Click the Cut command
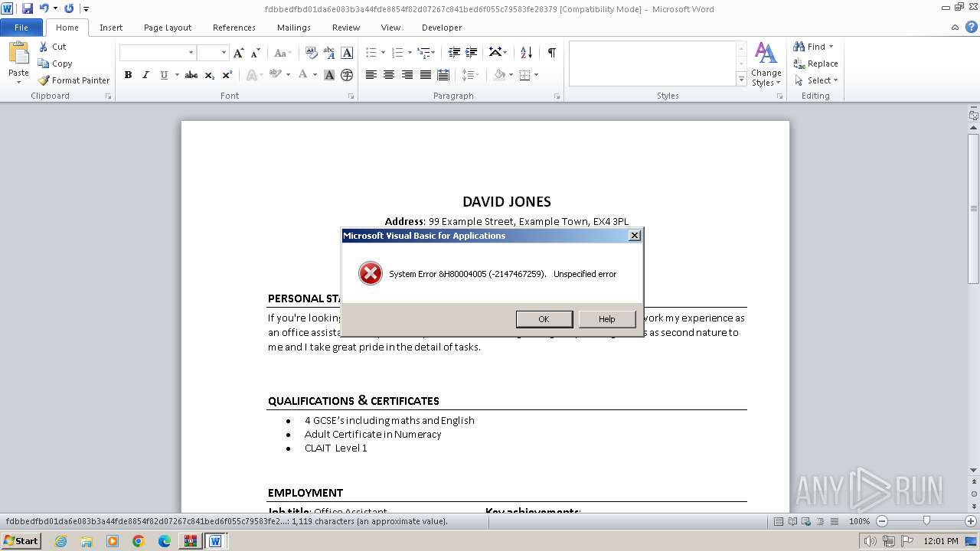 (53, 47)
